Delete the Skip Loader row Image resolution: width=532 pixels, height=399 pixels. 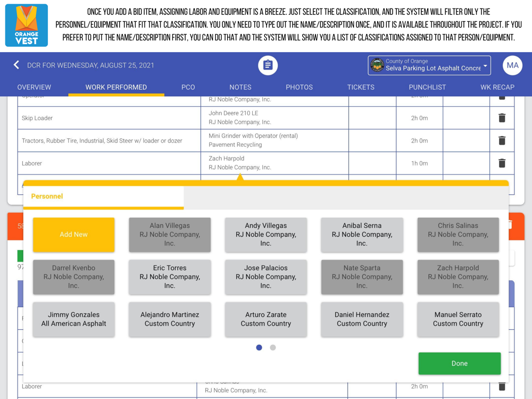pos(502,118)
